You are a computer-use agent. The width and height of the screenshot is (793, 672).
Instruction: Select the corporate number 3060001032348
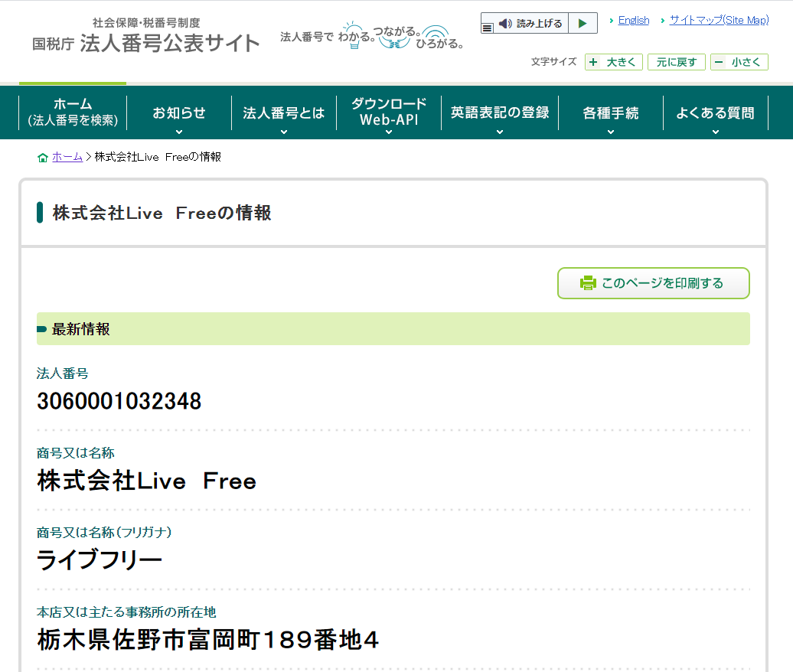(119, 402)
